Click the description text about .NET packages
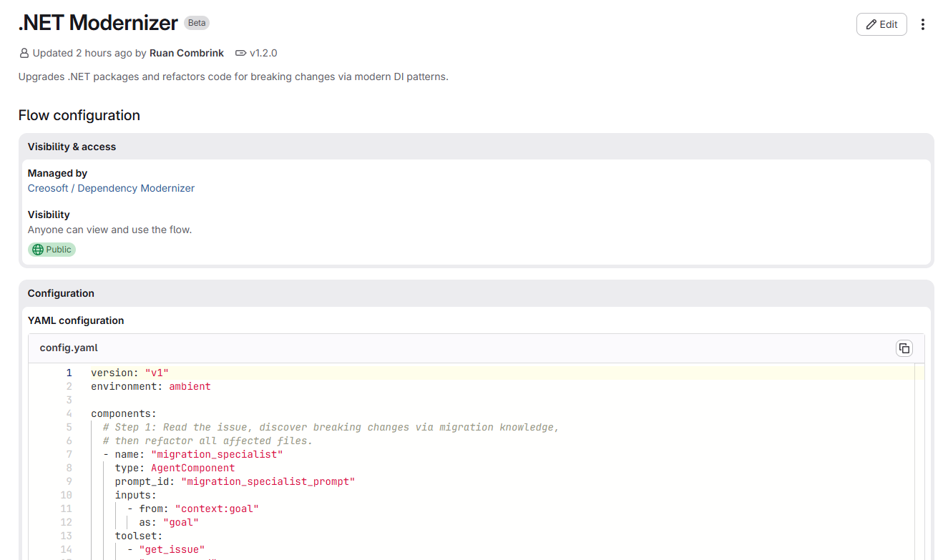948x560 pixels. [x=233, y=77]
